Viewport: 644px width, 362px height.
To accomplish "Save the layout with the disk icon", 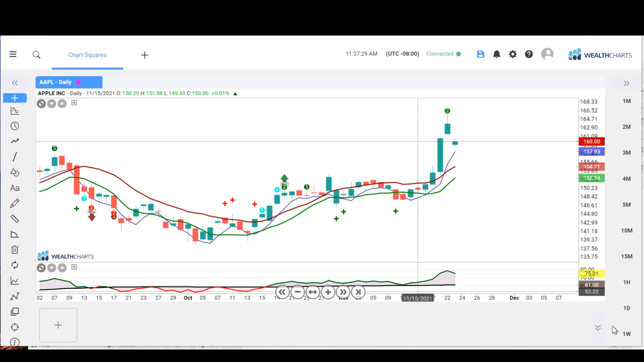I will coord(481,54).
